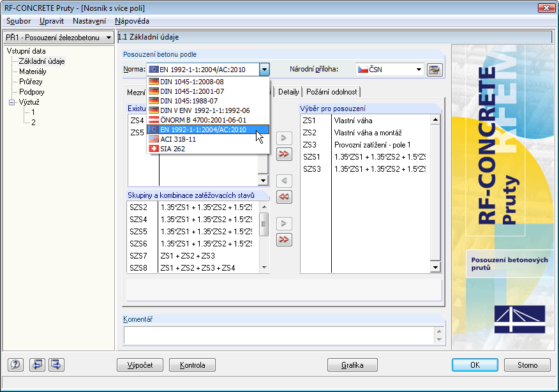Open the Soubor menu
This screenshot has width=559, height=392.
coord(18,21)
